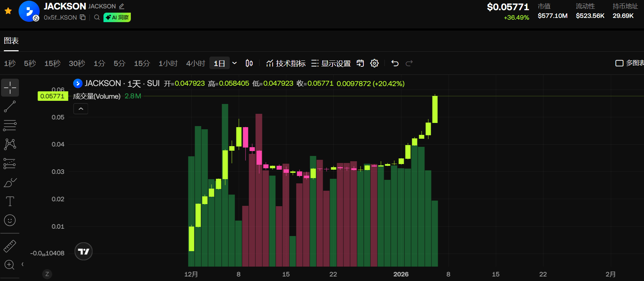Open the emoji icons tool

coord(10,220)
